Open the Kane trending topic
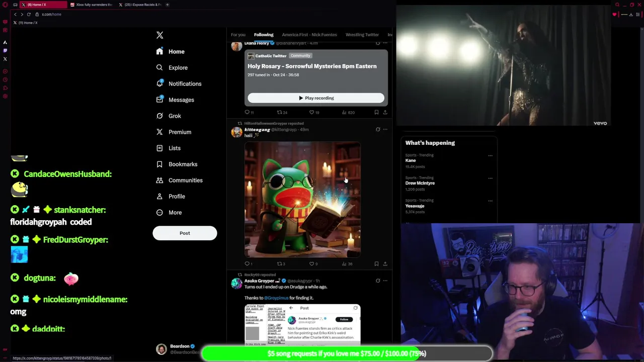644x362 pixels. pyautogui.click(x=411, y=160)
